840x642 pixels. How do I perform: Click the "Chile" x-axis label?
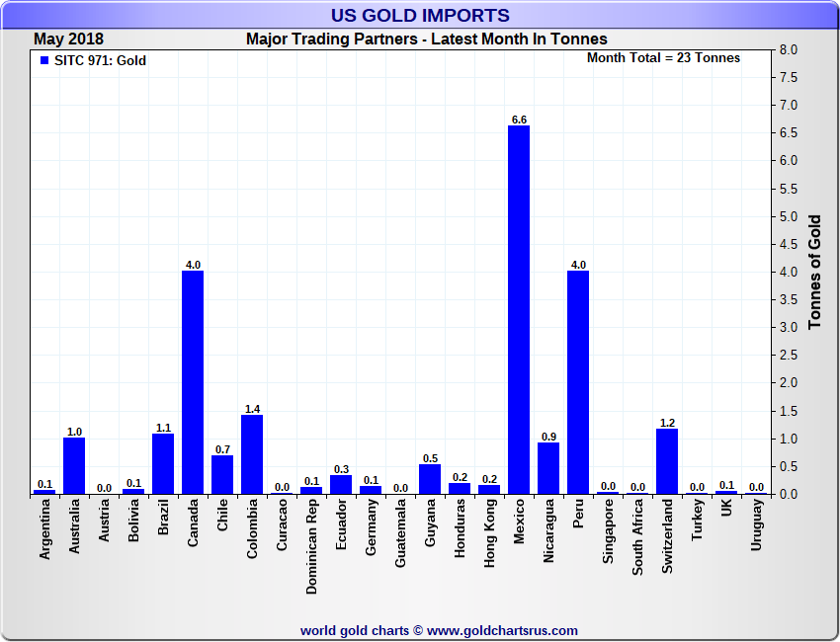(x=222, y=515)
